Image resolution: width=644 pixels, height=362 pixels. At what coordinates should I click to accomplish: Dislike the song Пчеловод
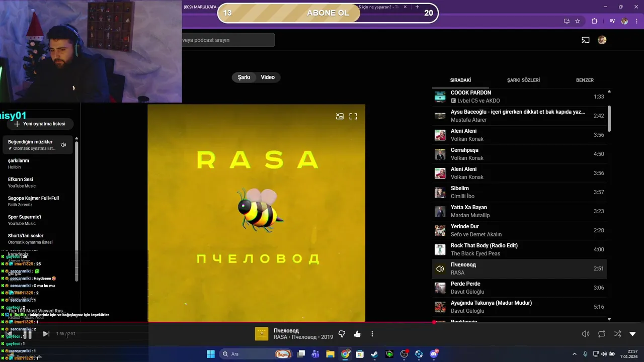pos(342,334)
